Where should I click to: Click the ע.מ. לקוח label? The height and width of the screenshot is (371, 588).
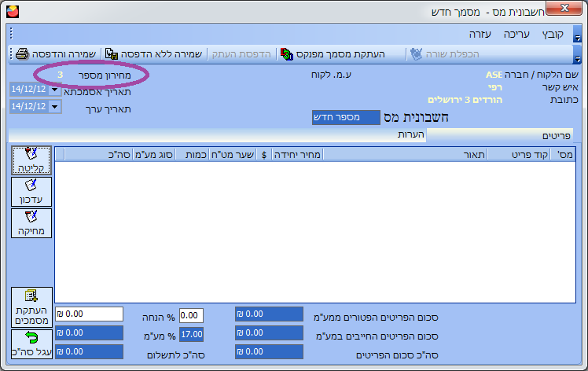(331, 75)
